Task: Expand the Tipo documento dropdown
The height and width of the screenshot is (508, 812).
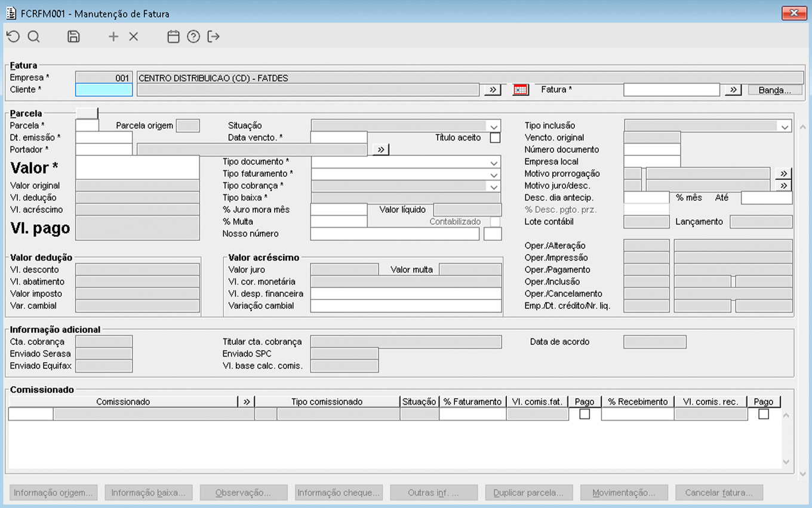Action: (494, 163)
